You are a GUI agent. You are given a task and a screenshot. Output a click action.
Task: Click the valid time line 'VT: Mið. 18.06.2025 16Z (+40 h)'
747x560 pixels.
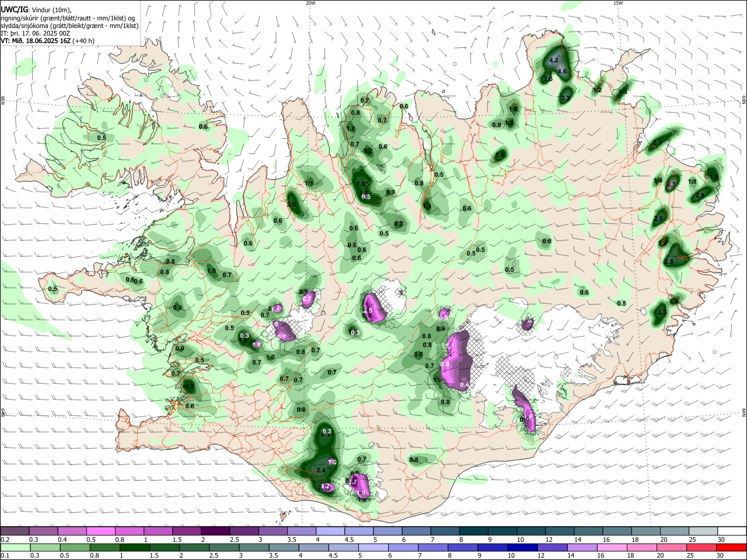[47, 41]
